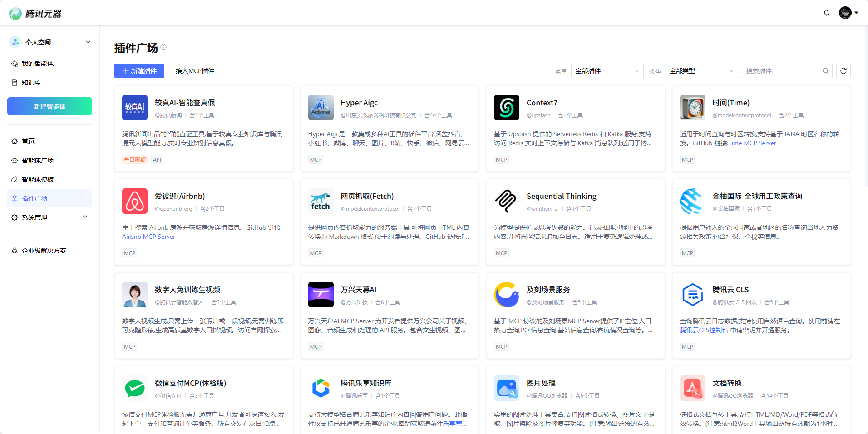This screenshot has width=868, height=434.
Task: Click the MCP tag on Context7 card
Action: (502, 159)
